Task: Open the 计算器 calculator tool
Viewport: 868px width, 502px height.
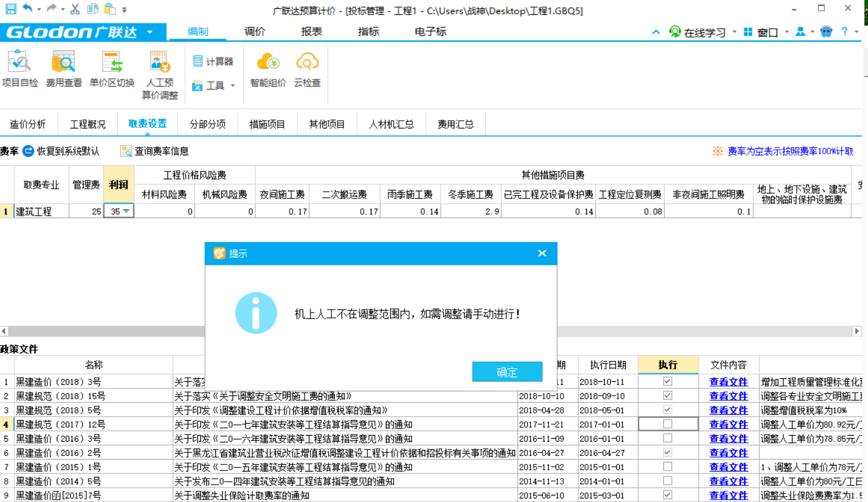Action: click(x=213, y=62)
